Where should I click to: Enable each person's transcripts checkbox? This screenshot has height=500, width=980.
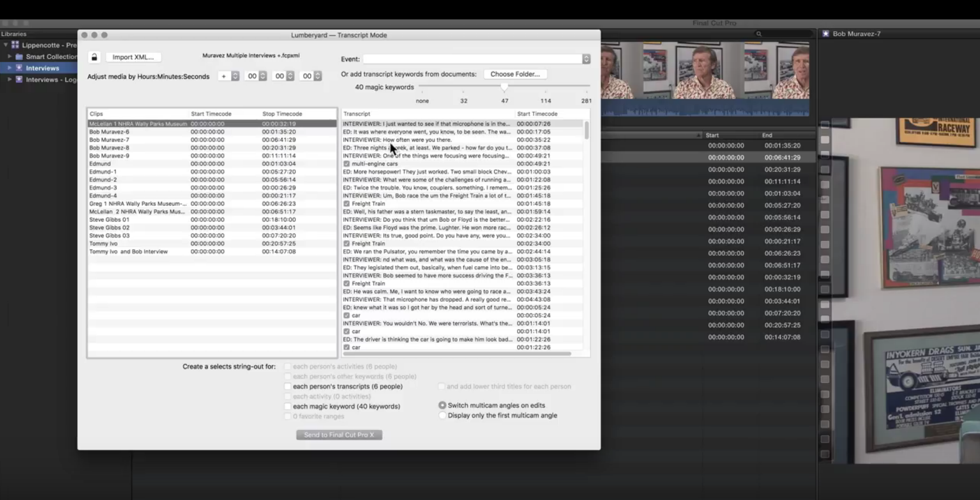tap(288, 387)
